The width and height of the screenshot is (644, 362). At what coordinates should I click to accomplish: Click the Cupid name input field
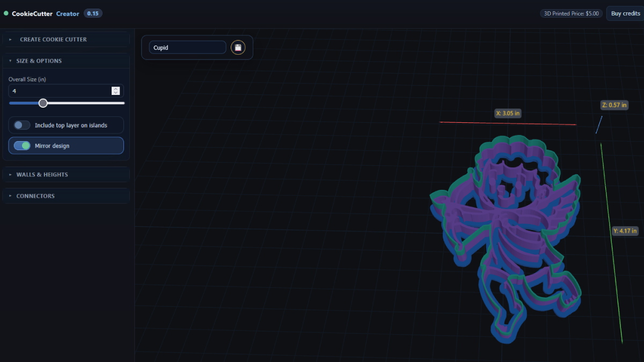pyautogui.click(x=188, y=47)
